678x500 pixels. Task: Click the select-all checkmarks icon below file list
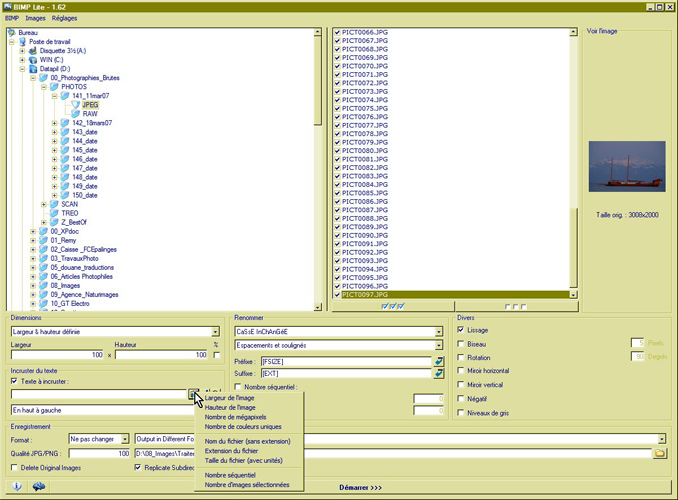pyautogui.click(x=394, y=305)
